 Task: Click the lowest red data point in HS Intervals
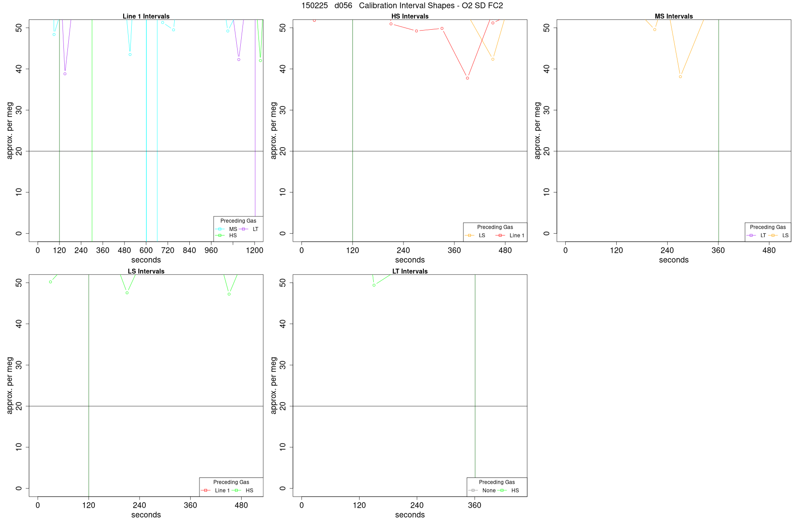point(467,78)
